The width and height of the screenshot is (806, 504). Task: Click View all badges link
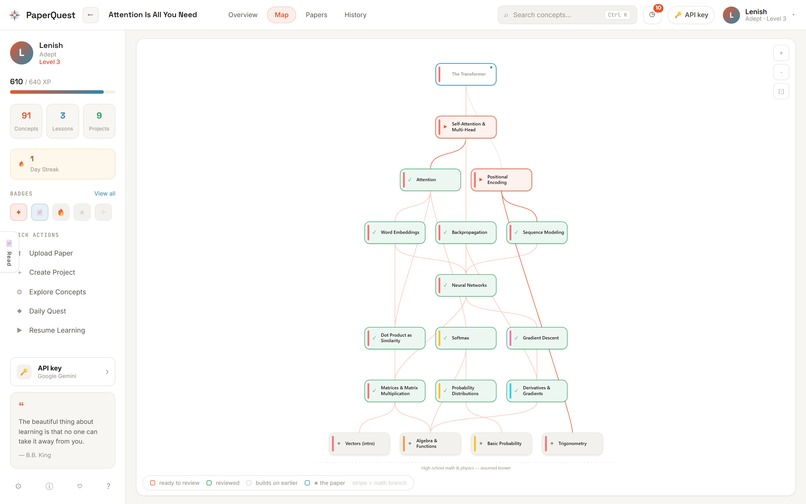[x=104, y=193]
